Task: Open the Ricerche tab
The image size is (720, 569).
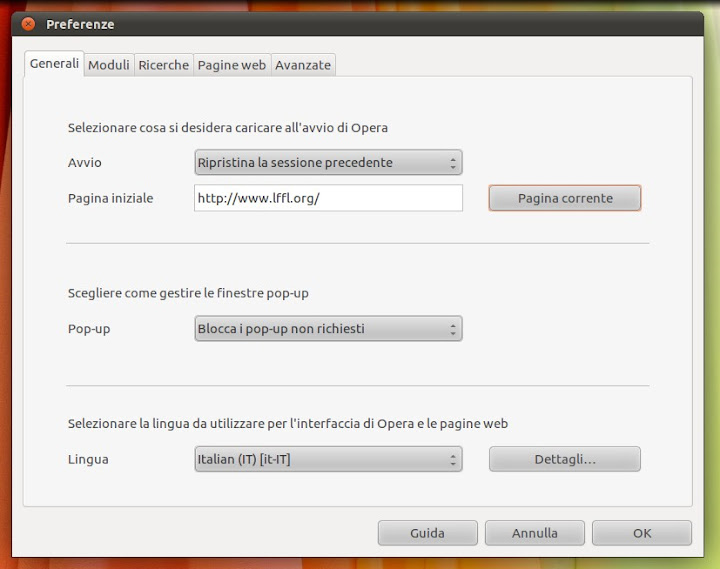Action: [163, 65]
